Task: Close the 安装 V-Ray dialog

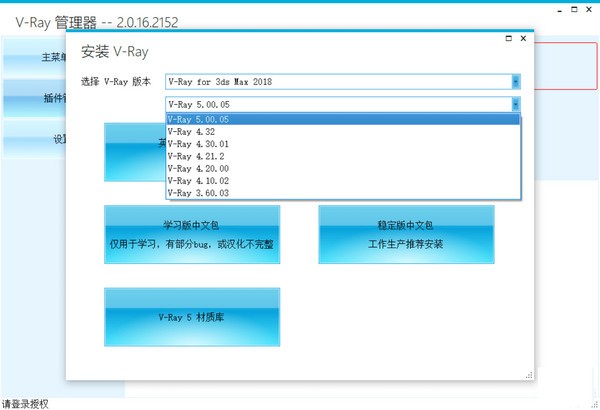Action: click(523, 38)
